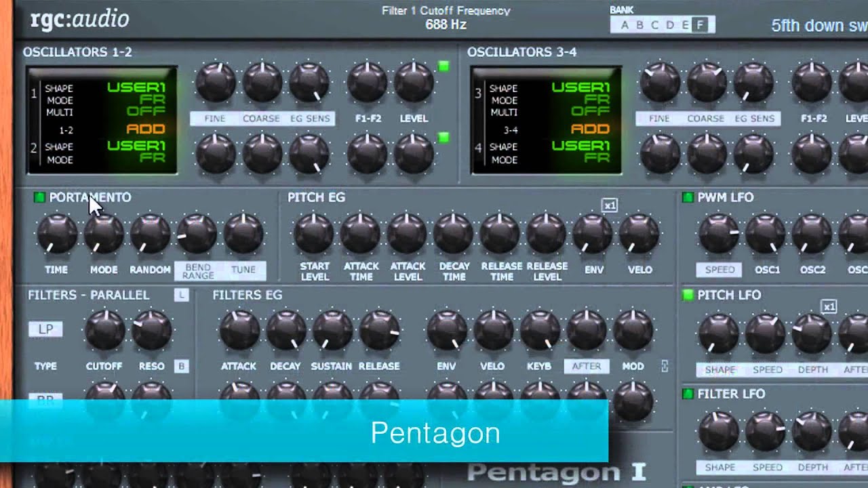This screenshot has height=488, width=868.
Task: Click Filters EG KEYB knob
Action: [x=540, y=330]
